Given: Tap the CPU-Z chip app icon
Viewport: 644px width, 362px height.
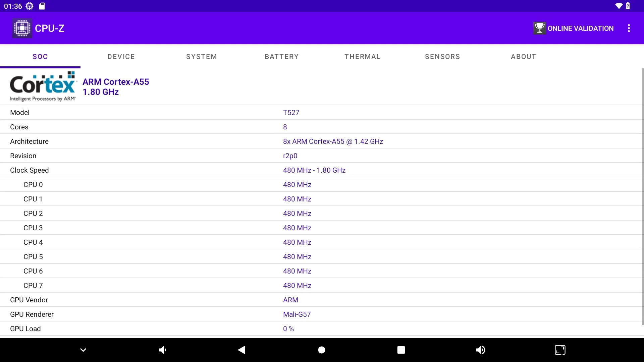Looking at the screenshot, I should coord(22,28).
